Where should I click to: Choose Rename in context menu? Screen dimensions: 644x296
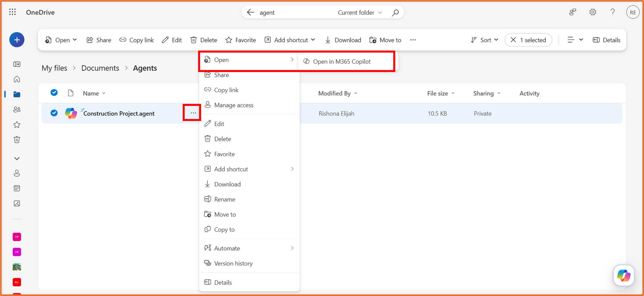[249, 199]
